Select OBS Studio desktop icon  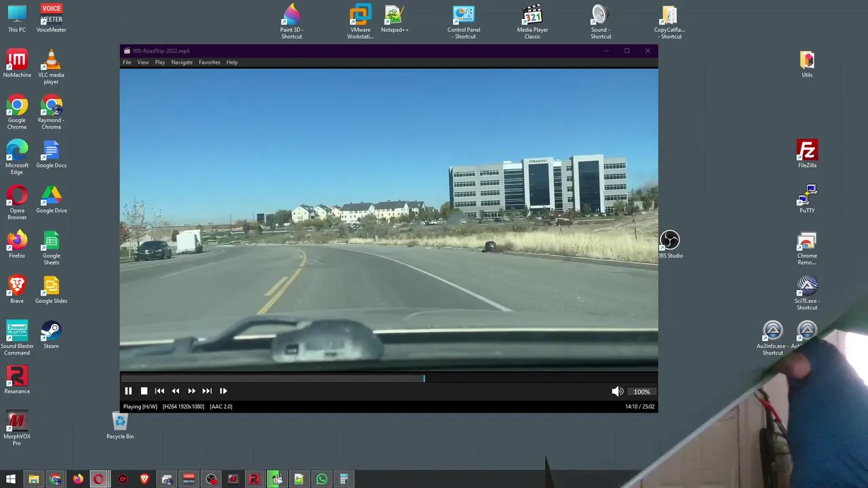coord(670,245)
